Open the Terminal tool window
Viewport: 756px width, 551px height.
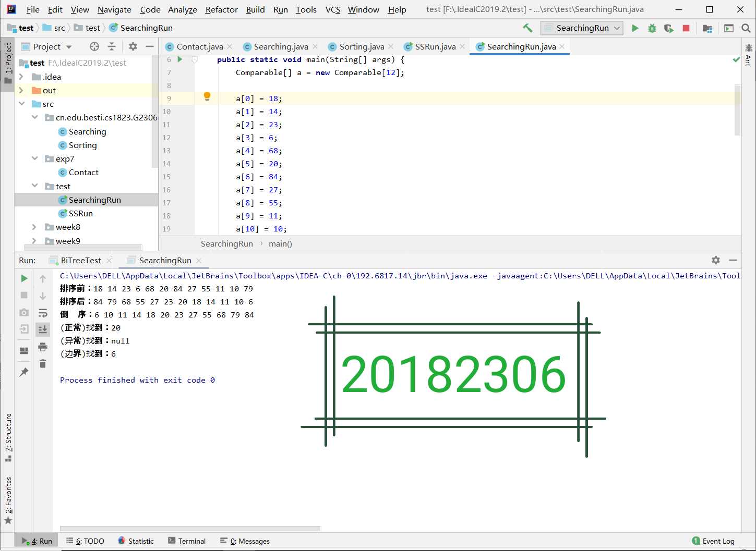coord(187,541)
